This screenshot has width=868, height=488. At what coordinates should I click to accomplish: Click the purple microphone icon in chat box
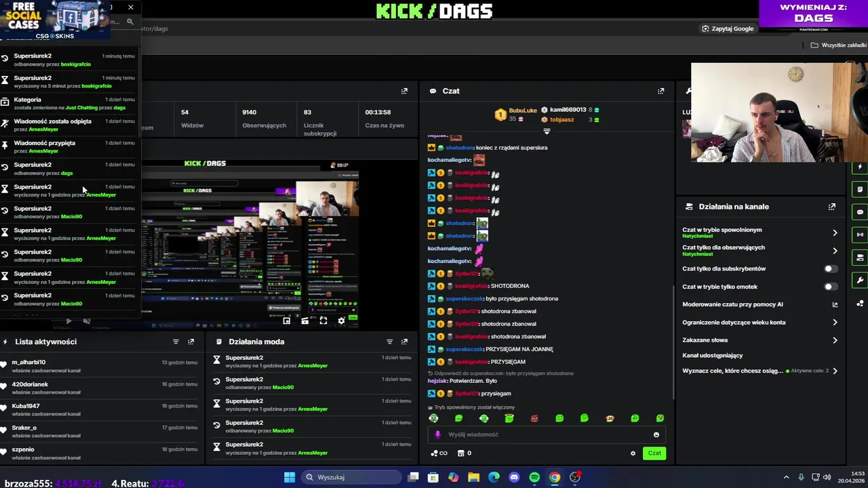pyautogui.click(x=437, y=434)
